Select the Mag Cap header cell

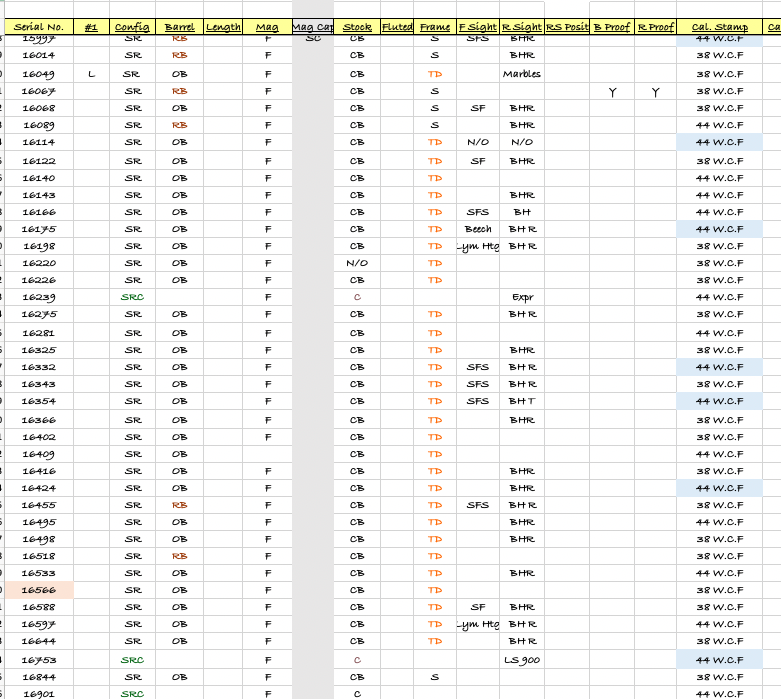click(x=313, y=27)
